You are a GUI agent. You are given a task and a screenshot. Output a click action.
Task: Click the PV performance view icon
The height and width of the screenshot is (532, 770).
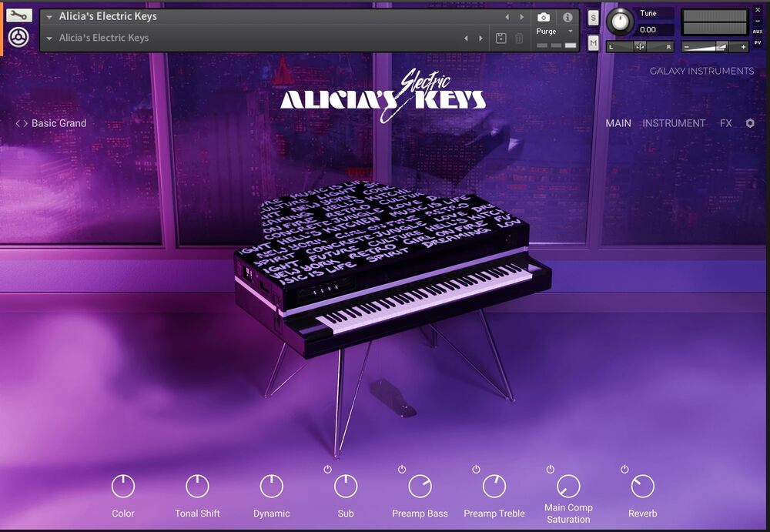[758, 42]
